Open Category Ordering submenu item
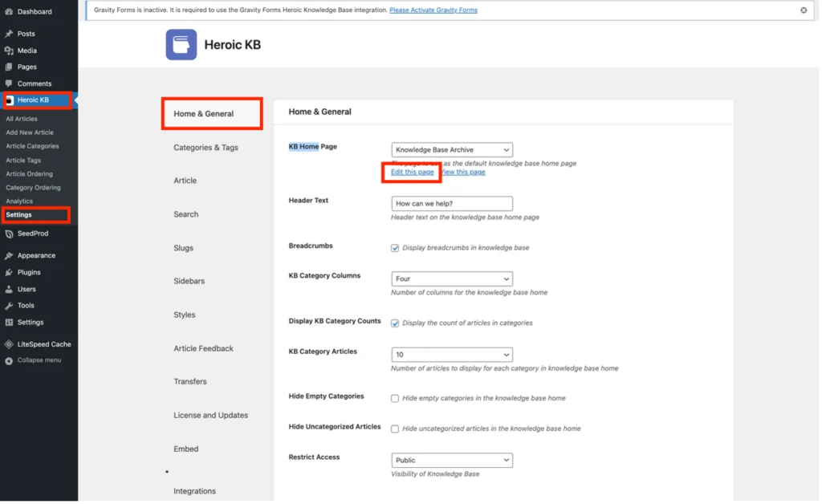 click(x=33, y=188)
